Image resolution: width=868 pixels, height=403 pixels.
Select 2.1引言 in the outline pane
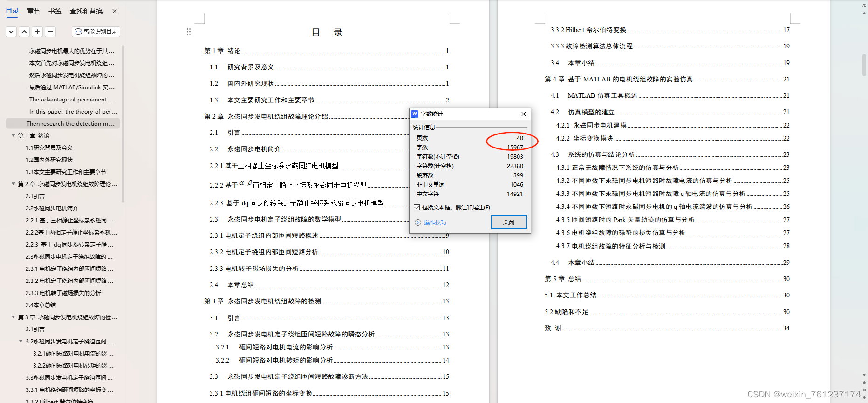[x=35, y=196]
